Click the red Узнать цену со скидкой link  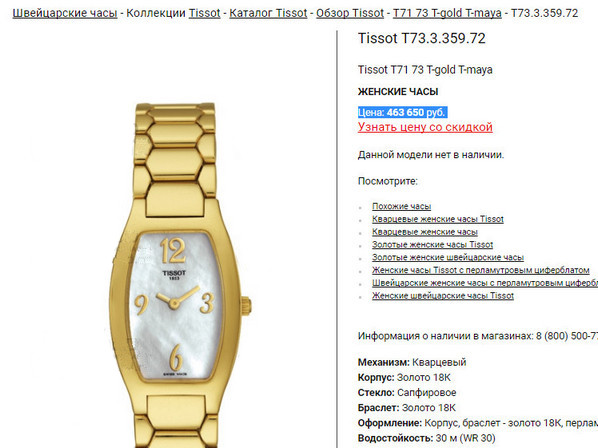(x=425, y=127)
